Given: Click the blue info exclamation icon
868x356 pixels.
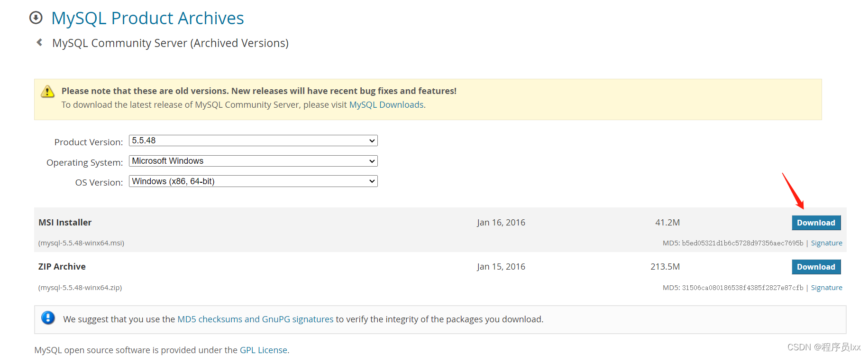Looking at the screenshot, I should coord(48,318).
